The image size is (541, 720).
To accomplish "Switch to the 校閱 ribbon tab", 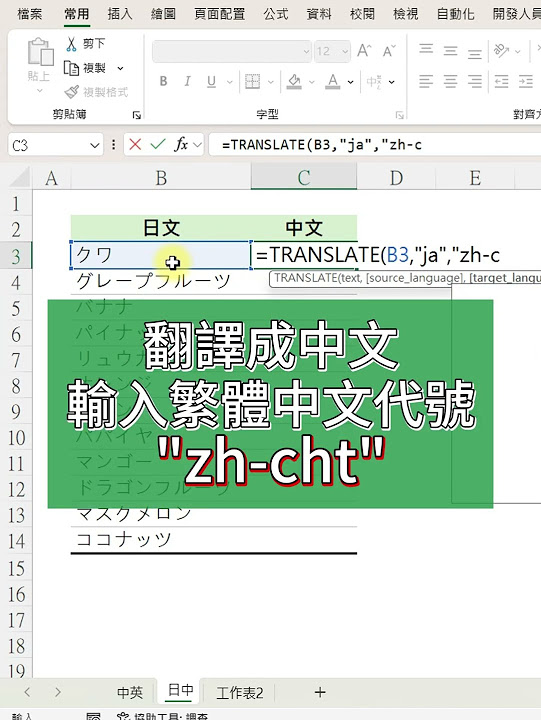I will [x=362, y=14].
